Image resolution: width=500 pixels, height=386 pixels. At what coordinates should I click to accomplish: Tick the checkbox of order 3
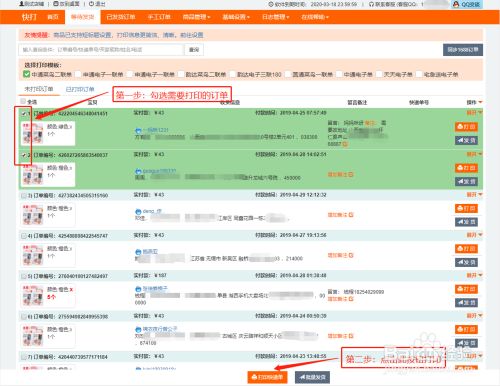24,196
